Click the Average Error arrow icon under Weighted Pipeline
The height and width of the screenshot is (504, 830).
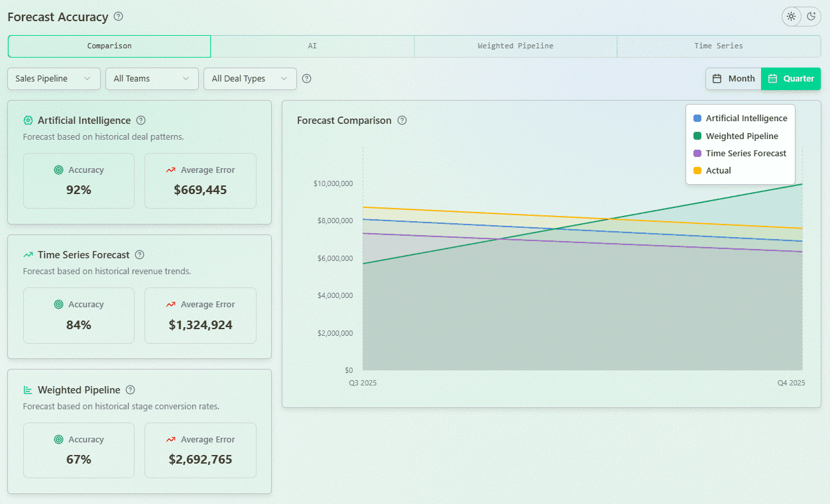point(172,439)
